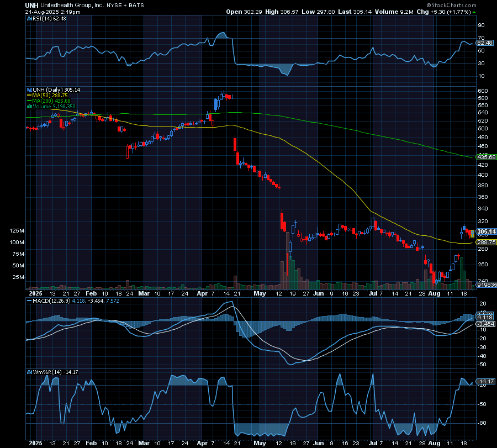
Task: Click the 305.14 last price tag on right axis
Action: [487, 231]
